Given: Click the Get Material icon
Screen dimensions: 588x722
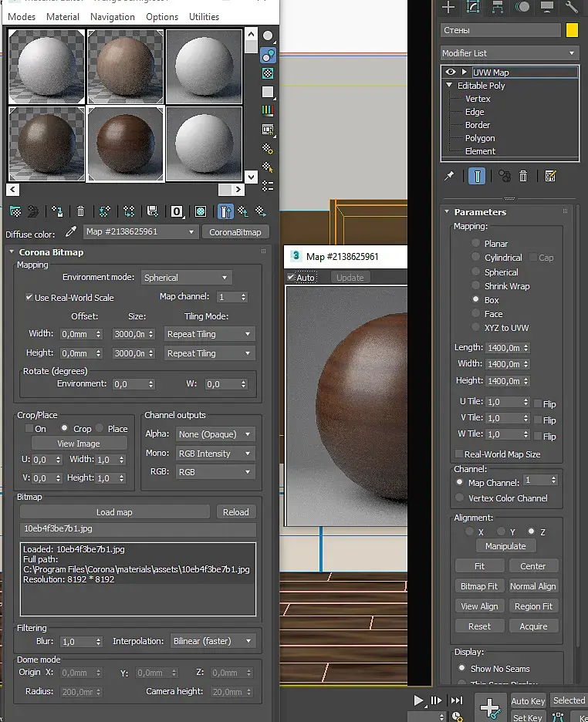Looking at the screenshot, I should click(x=15, y=211).
